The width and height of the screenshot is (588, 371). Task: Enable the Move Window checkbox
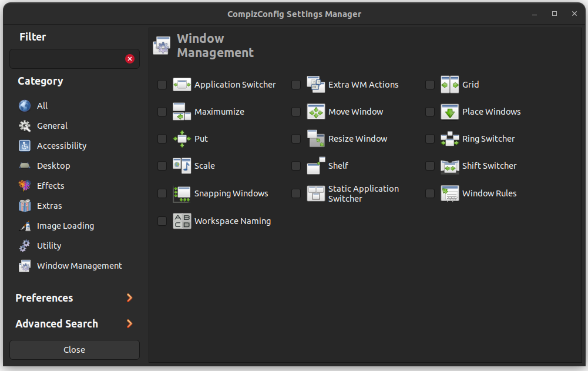coord(296,112)
